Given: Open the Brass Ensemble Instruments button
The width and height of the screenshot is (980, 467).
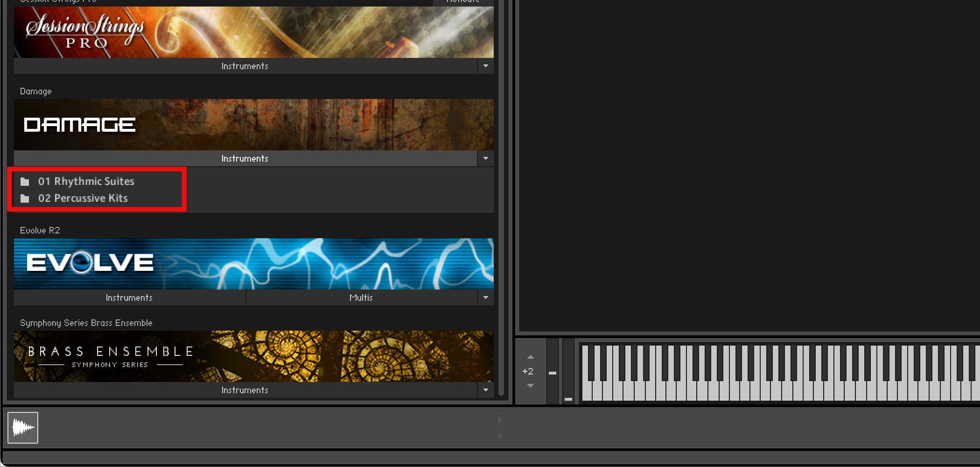Looking at the screenshot, I should point(245,390).
